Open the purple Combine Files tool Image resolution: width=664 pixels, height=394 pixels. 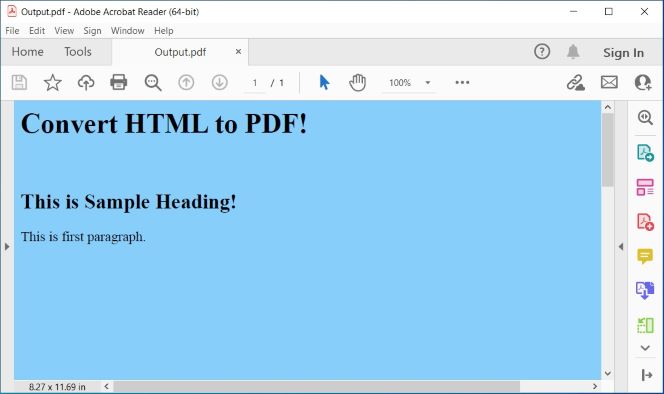645,291
